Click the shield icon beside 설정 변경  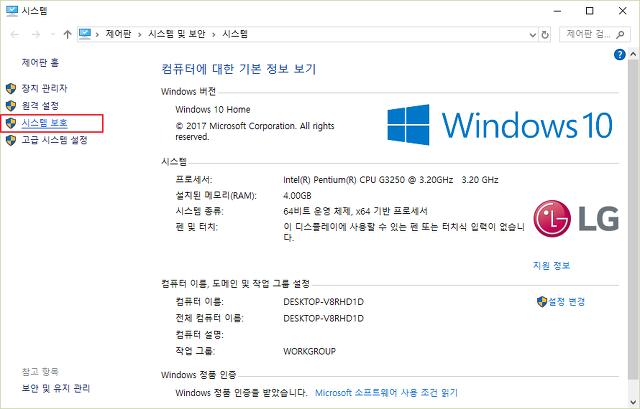click(542, 302)
